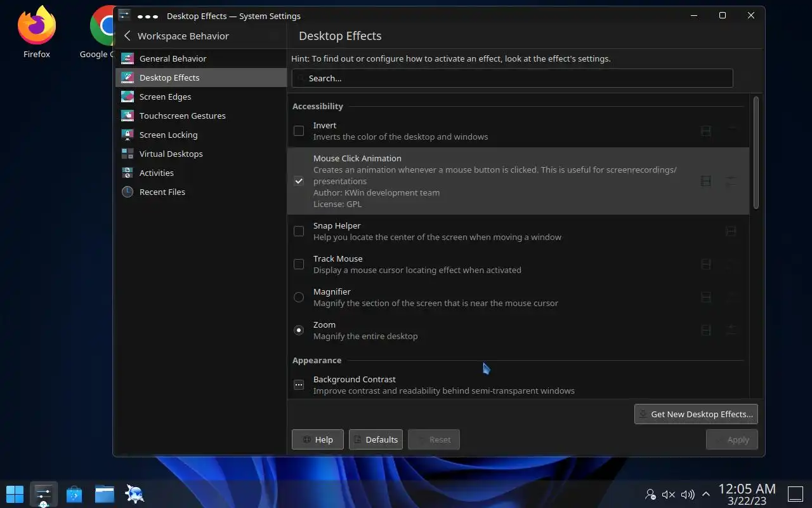Select the Zoom radio button

(299, 330)
